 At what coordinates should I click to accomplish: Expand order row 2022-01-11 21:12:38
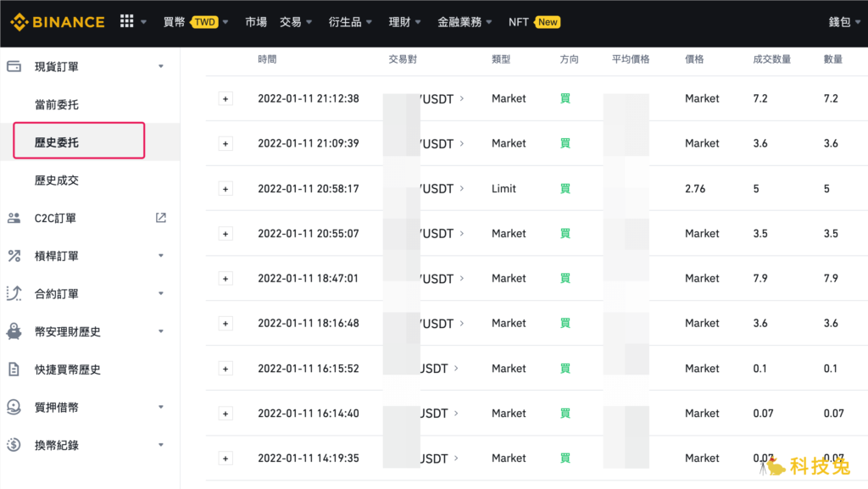tap(225, 99)
